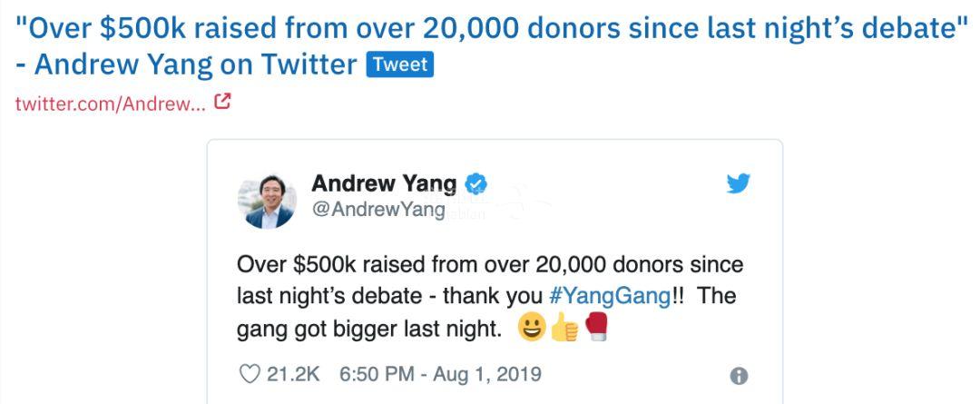This screenshot has width=980, height=404.
Task: Open the quoted "Over $500k raised" post title
Action: click(490, 27)
